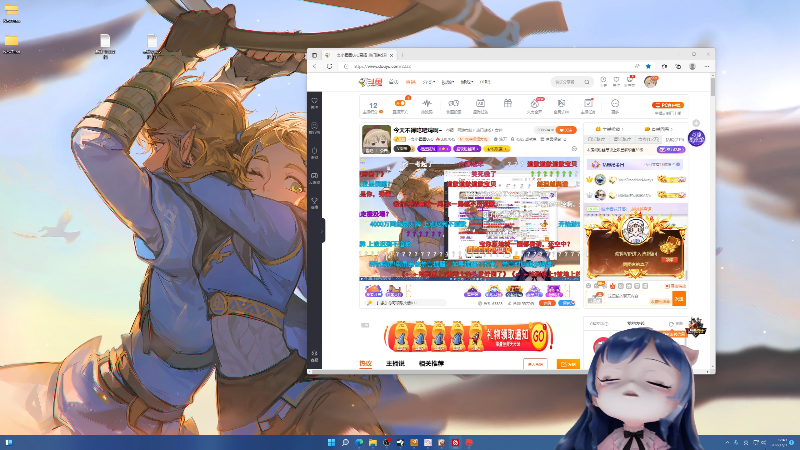The height and width of the screenshot is (450, 800).
Task: Select the orange underlined tab below the banner
Action: tap(365, 364)
